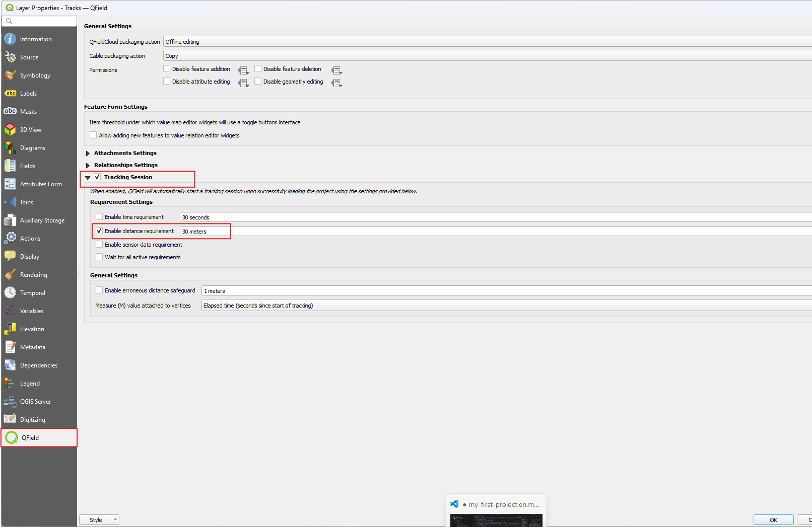Viewport: 812px width, 527px height.
Task: Select the 3D View cube icon
Action: [10, 130]
